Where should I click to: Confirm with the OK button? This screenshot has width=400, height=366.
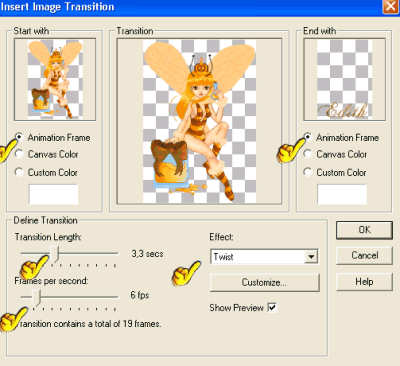click(x=364, y=230)
